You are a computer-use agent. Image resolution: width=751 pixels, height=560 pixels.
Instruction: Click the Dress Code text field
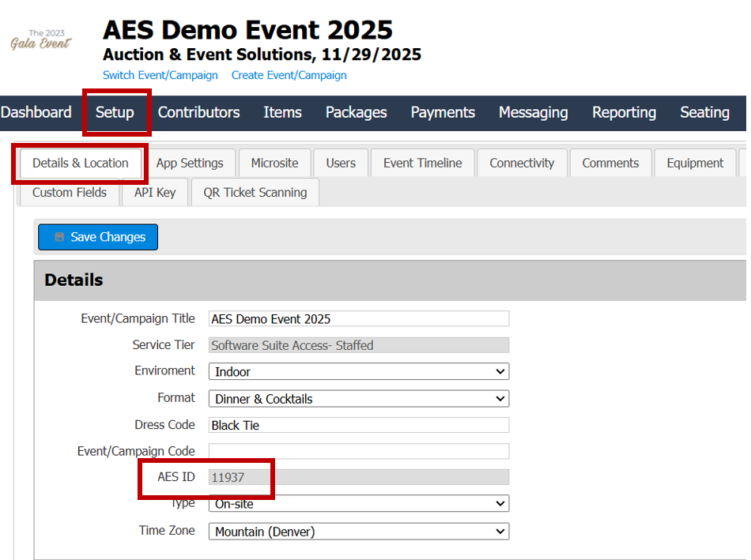coord(359,426)
